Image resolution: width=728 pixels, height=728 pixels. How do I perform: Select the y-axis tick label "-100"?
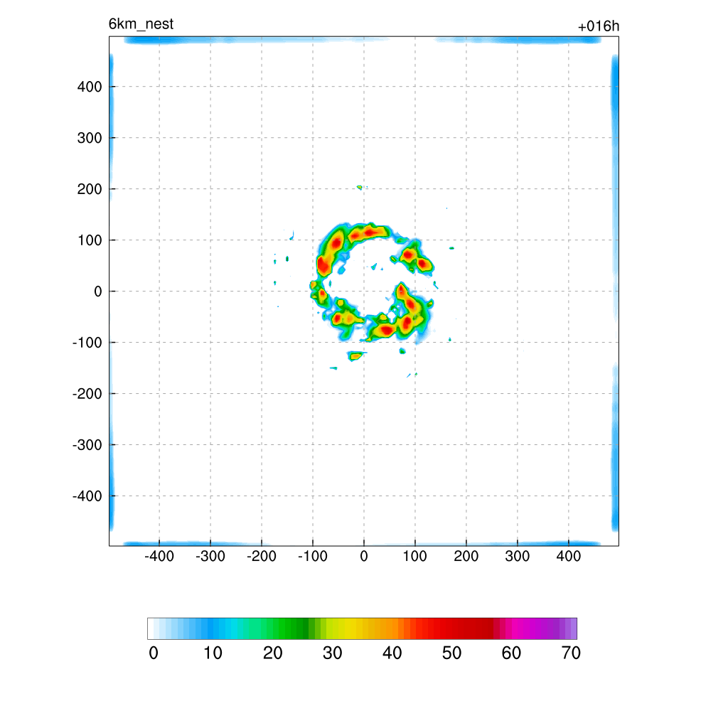pyautogui.click(x=87, y=343)
